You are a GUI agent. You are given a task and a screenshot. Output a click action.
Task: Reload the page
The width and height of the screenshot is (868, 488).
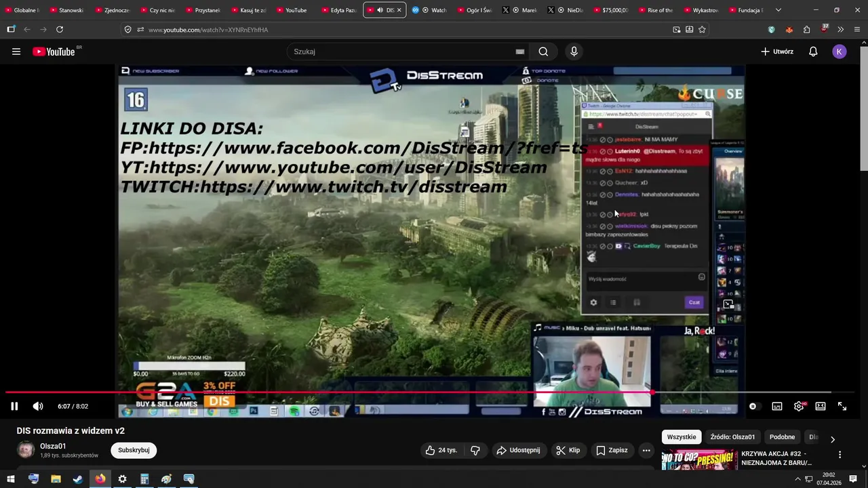pyautogui.click(x=60, y=29)
